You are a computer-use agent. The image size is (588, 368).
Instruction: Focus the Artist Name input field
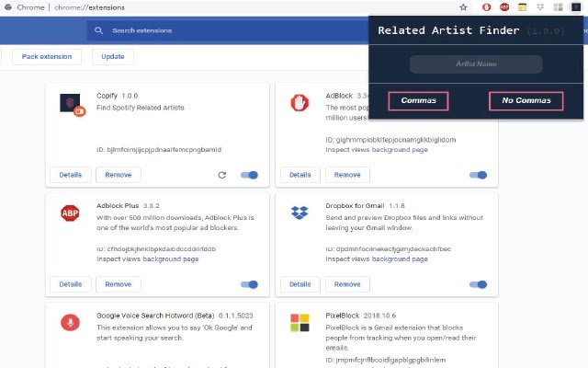click(x=476, y=64)
